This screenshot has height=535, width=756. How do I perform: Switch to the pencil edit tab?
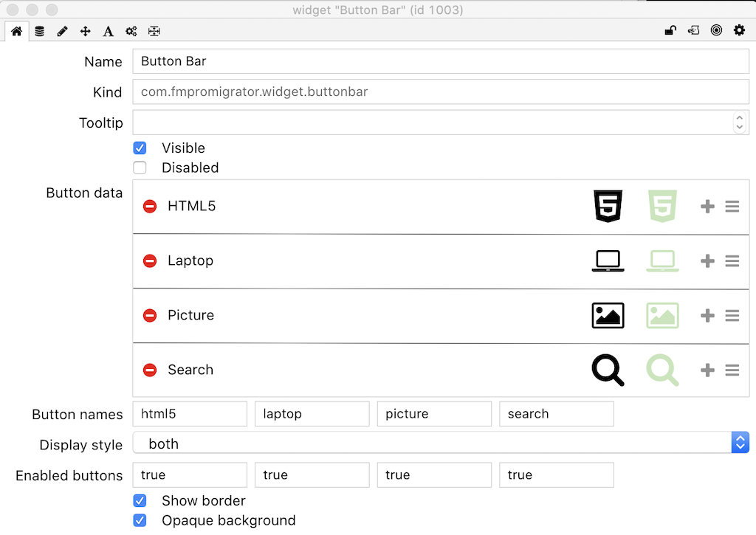(x=62, y=31)
